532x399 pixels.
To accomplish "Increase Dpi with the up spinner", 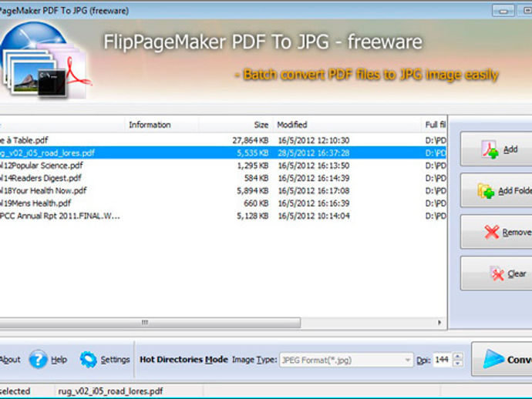I will [458, 357].
